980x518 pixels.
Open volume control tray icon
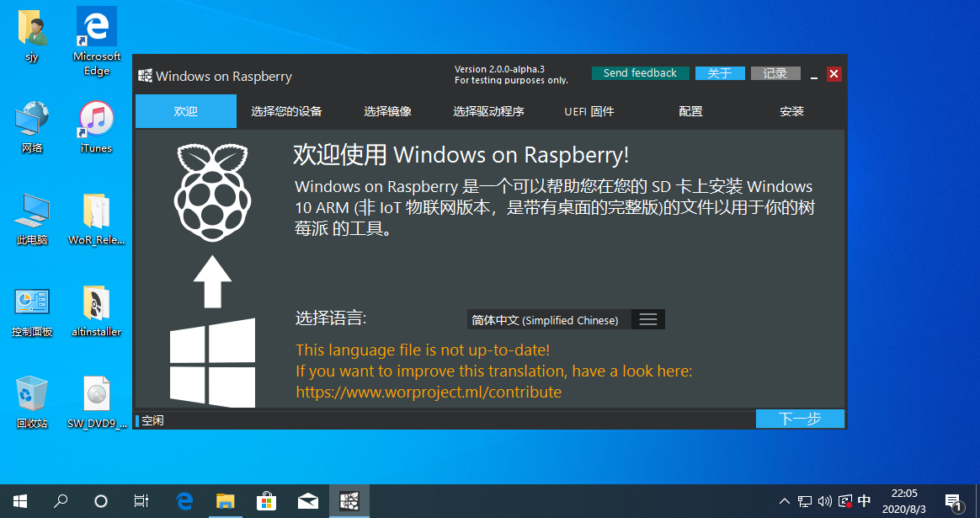point(825,501)
